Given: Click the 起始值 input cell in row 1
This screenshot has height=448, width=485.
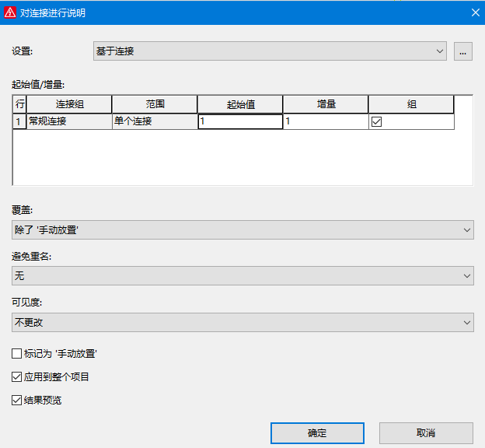Looking at the screenshot, I should click(x=240, y=121).
